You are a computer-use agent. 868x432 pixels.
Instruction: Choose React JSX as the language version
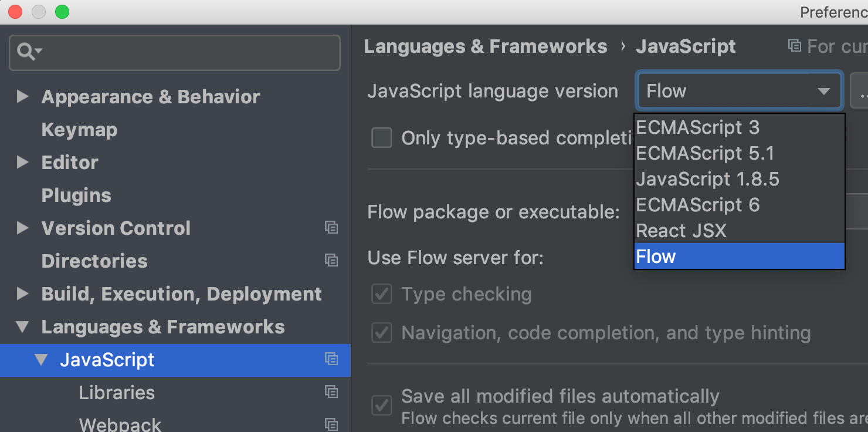(x=681, y=230)
